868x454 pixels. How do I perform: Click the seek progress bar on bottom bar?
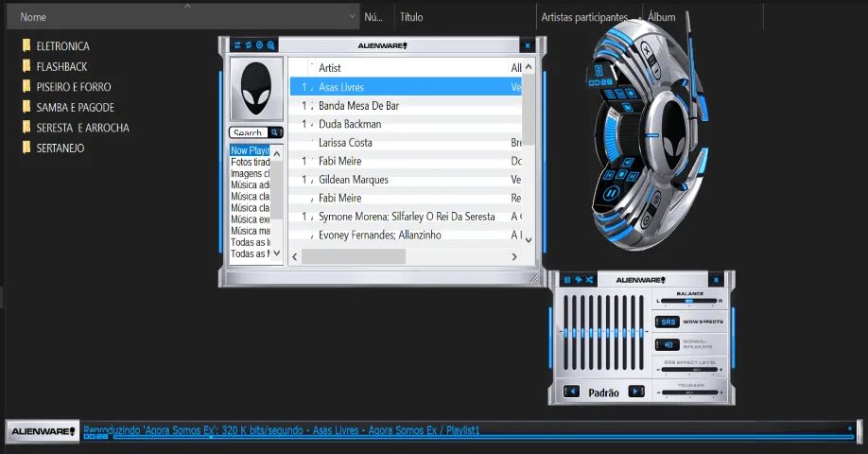[483, 437]
